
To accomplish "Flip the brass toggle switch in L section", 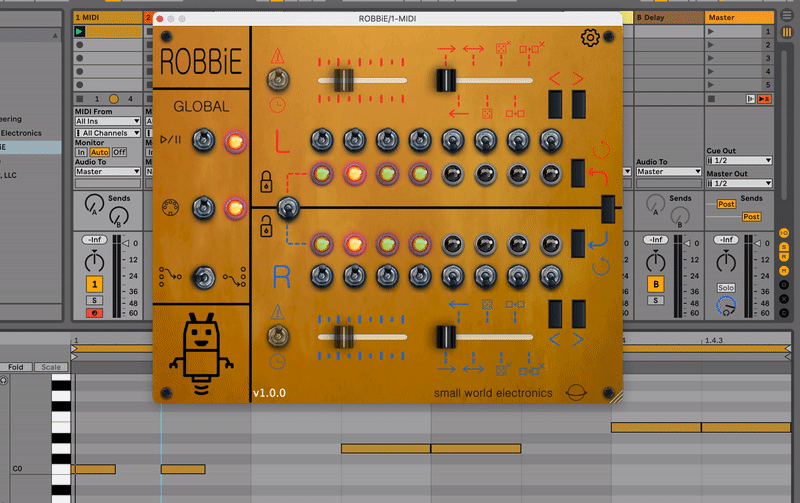I will coord(278,80).
